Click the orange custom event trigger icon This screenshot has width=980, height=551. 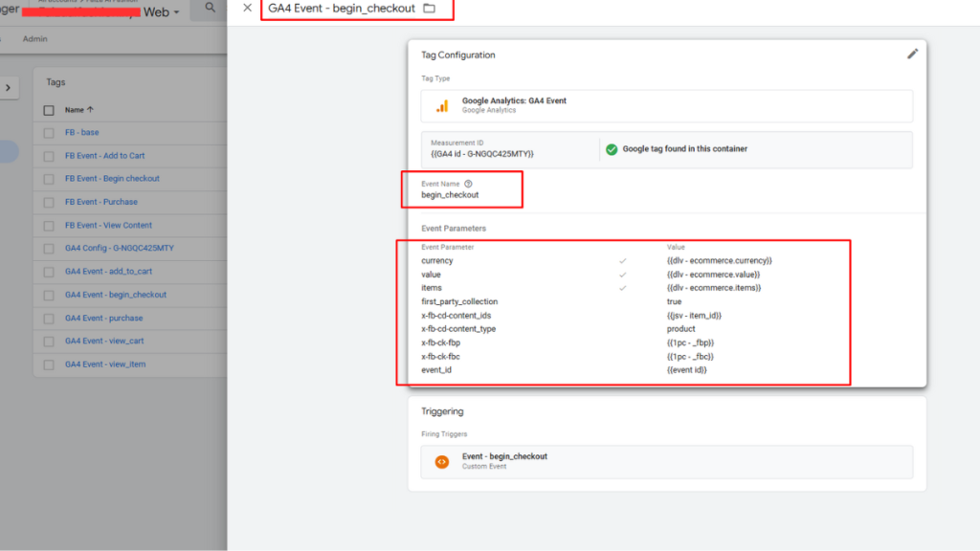(x=442, y=462)
